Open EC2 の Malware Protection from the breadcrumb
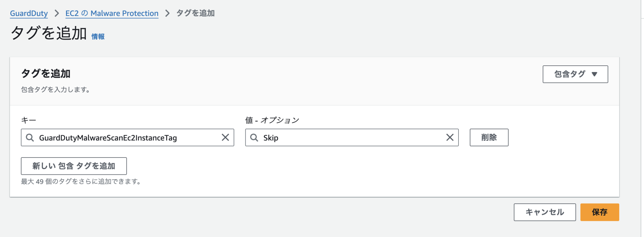644x237 pixels. [x=112, y=13]
